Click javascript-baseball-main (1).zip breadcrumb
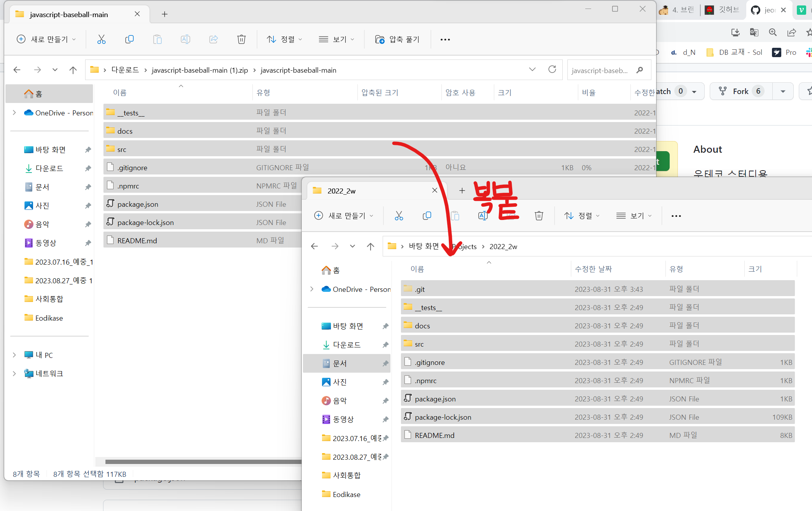 coord(200,70)
